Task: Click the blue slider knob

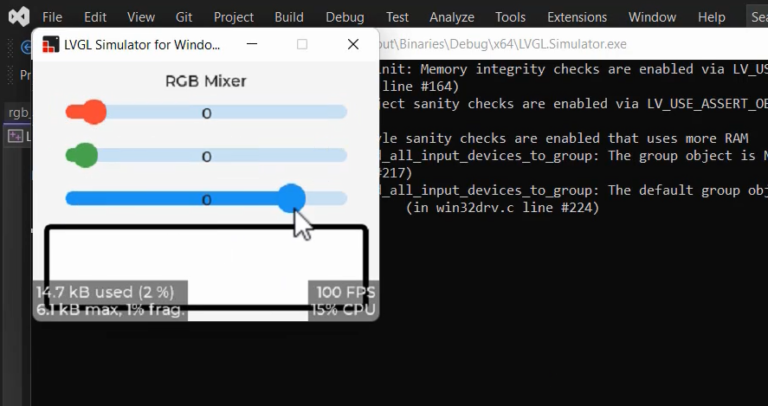Action: 291,198
